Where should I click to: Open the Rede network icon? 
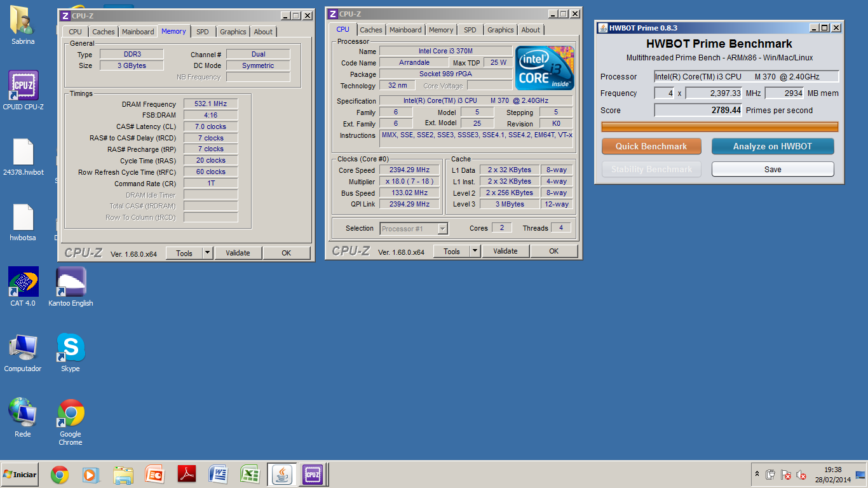(x=23, y=418)
